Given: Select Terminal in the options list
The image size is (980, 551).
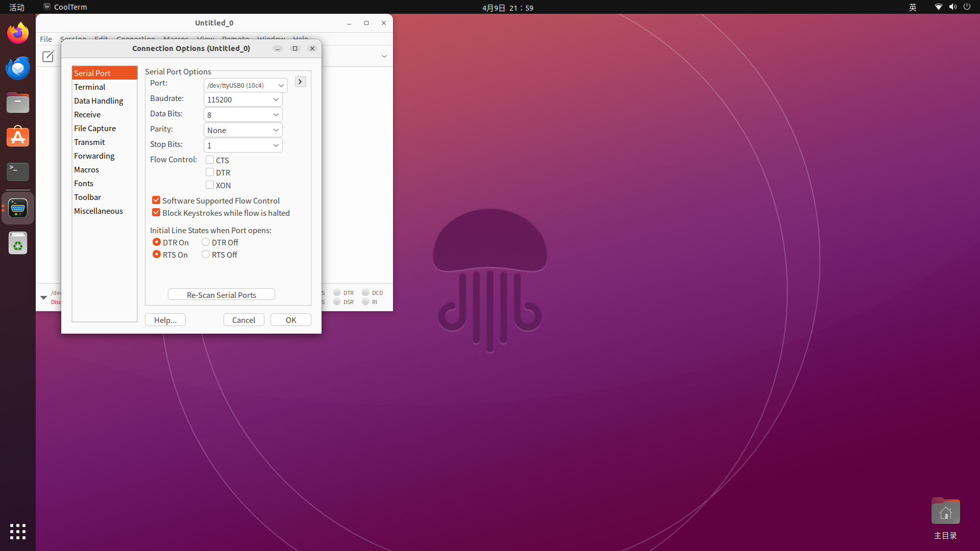Looking at the screenshot, I should pos(90,87).
